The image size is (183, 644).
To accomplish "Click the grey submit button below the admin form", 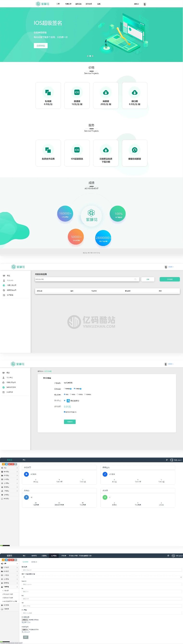I will (26, 637).
